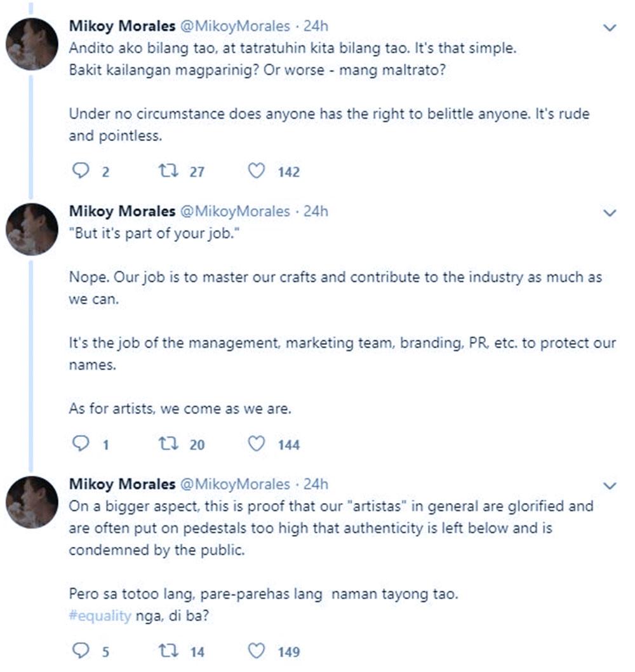Screen dimensions: 635x672
Task: Reply to the "On a bigger aspect" tweet
Action: [x=80, y=651]
